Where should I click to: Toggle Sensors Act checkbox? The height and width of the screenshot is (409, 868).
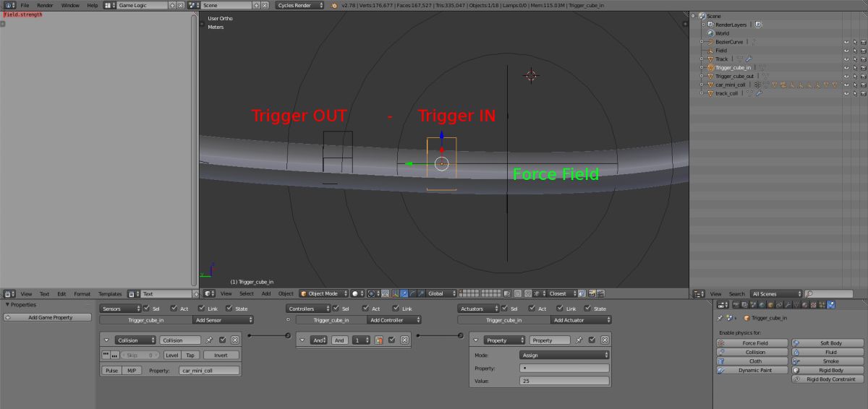point(174,309)
